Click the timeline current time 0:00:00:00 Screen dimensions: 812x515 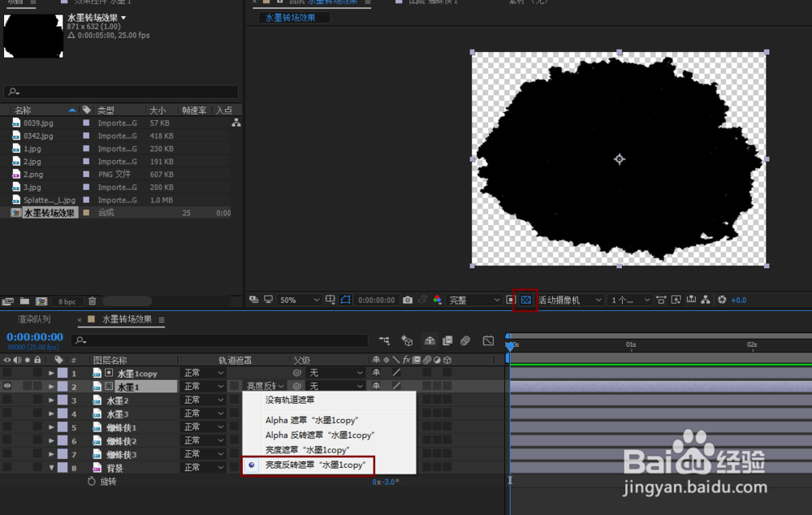(x=35, y=337)
